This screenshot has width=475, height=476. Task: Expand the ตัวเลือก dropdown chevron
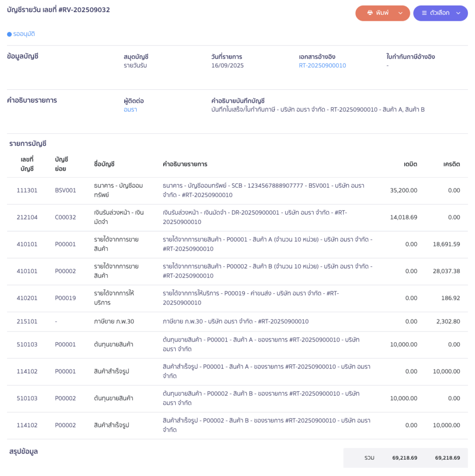(x=458, y=13)
